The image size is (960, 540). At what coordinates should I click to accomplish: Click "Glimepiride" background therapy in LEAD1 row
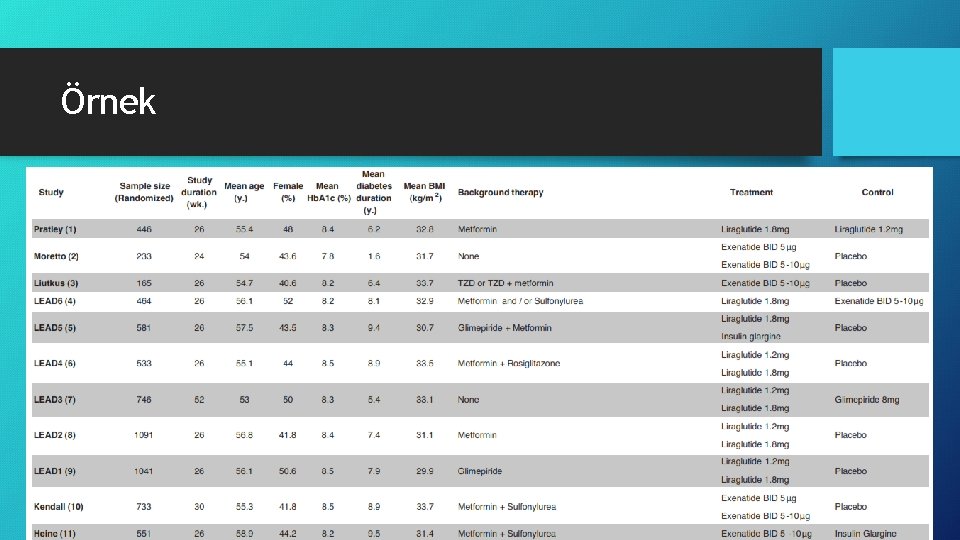(x=479, y=471)
